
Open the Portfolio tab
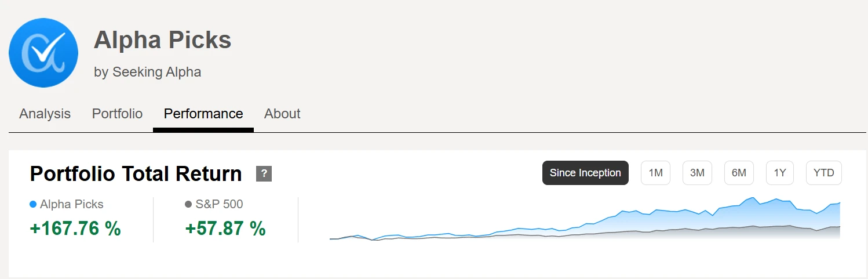click(117, 114)
